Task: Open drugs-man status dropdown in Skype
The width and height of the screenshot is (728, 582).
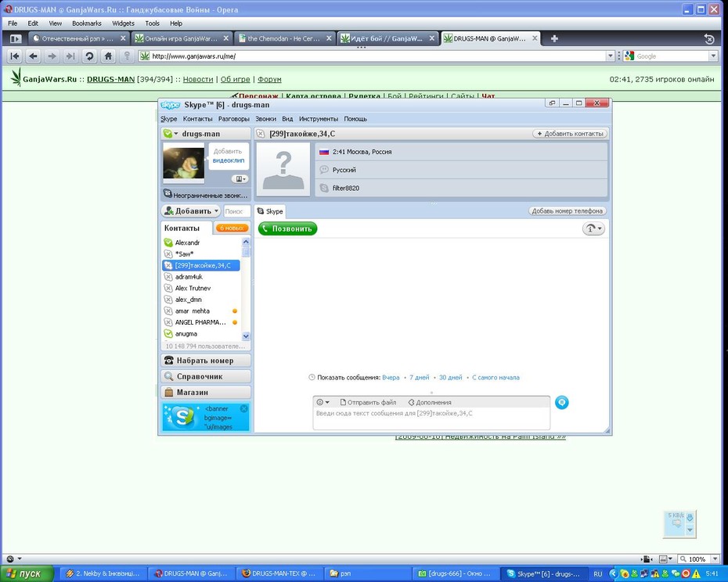Action: tap(171, 134)
